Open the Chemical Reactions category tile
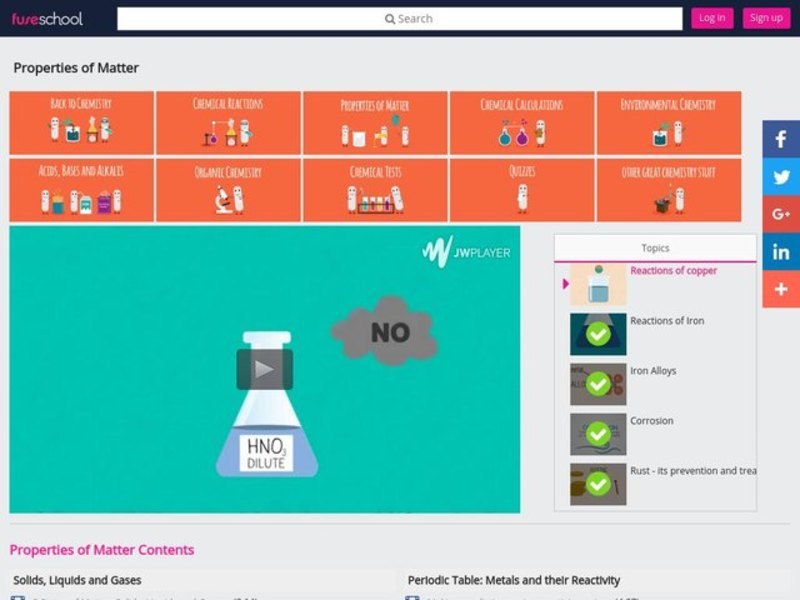800x600 pixels. pyautogui.click(x=228, y=122)
